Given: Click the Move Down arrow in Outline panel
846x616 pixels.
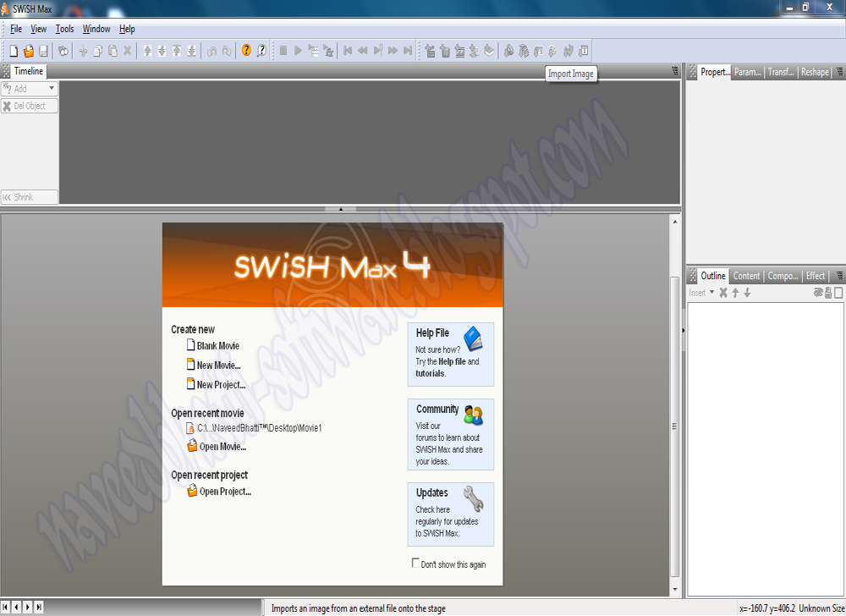Looking at the screenshot, I should (747, 293).
